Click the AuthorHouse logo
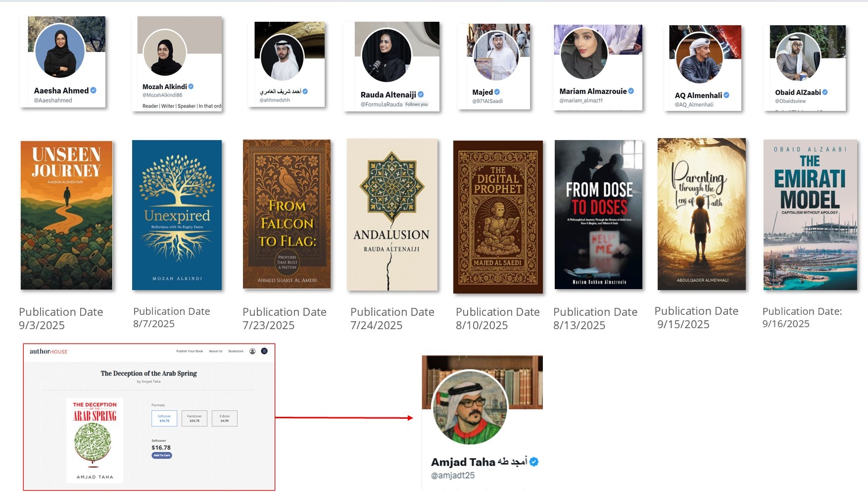Image resolution: width=868 pixels, height=495 pixels. (48, 351)
